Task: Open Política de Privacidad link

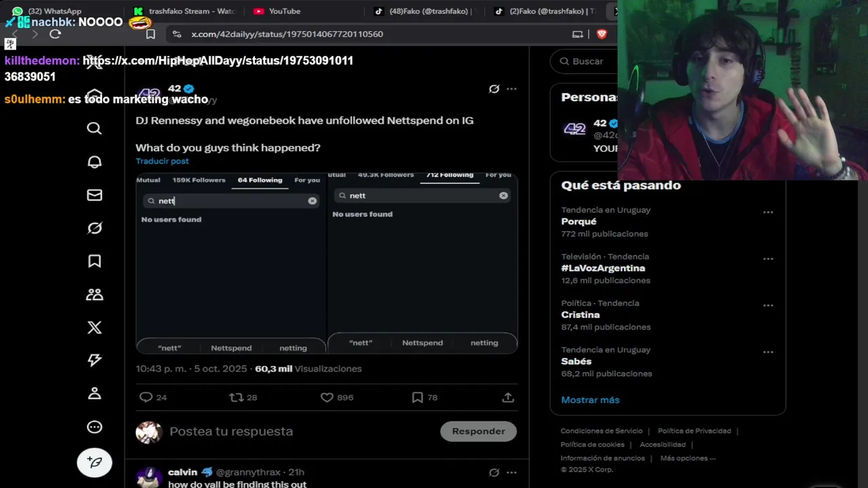Action: pos(694,431)
